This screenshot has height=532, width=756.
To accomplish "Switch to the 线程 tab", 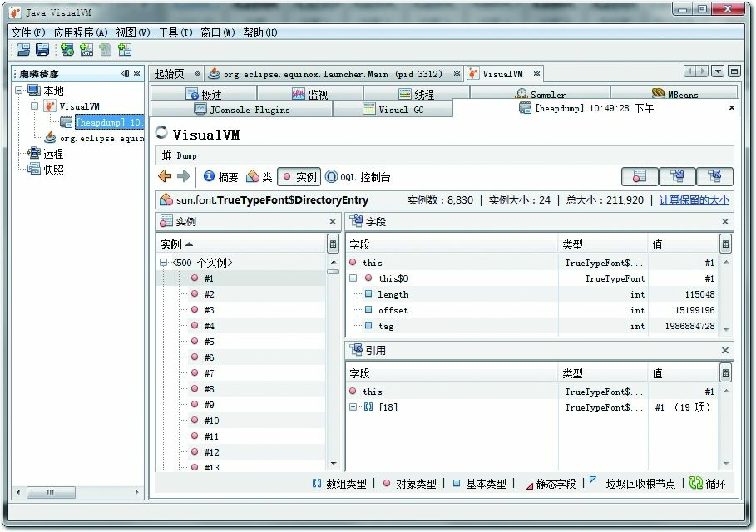I will tap(417, 94).
